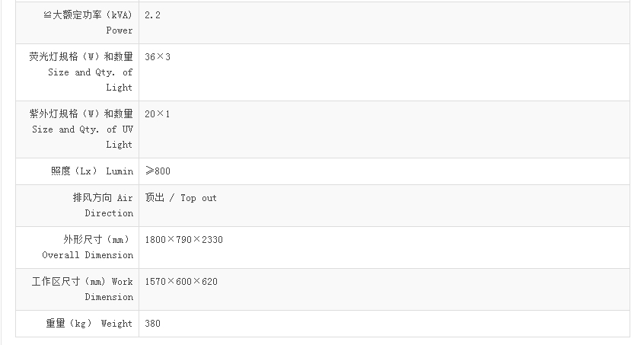This screenshot has height=345, width=644.
Task: Click the "Size and Qty. of Light" text
Action: (x=91, y=73)
